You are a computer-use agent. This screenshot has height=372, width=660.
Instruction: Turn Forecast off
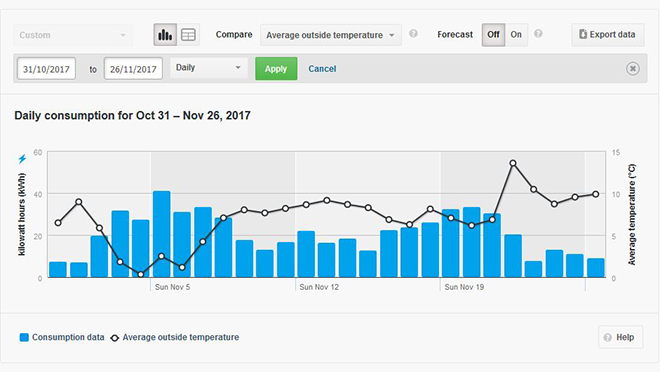coord(493,35)
